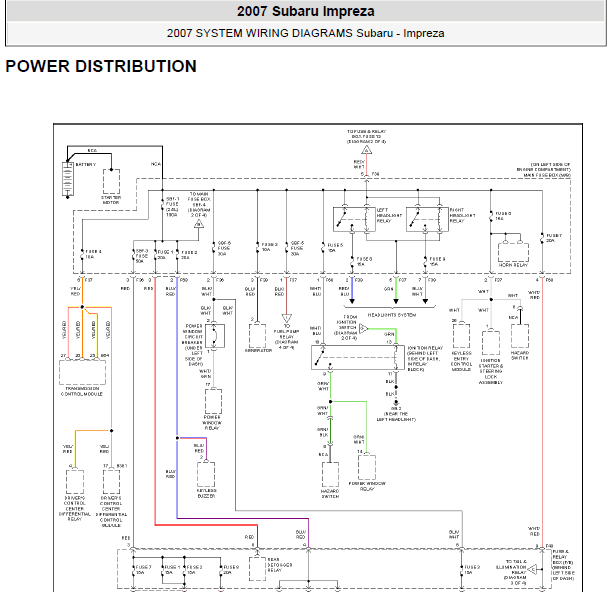Click the POWER DISTRIBUTION heading
Screen dimensions: 608x592
click(x=101, y=66)
